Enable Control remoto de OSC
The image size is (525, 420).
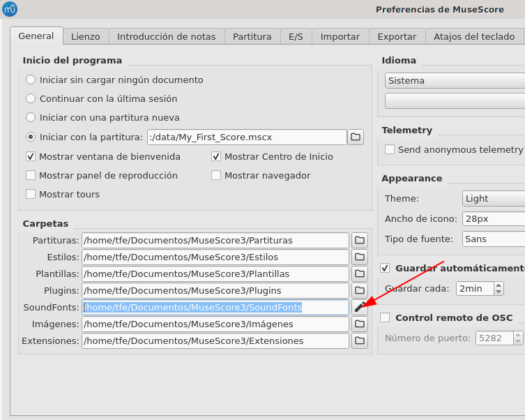(x=385, y=317)
